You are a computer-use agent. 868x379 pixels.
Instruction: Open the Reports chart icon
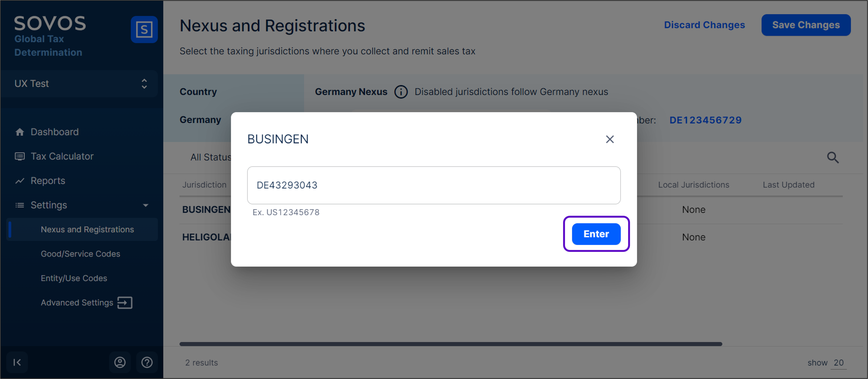pyautogui.click(x=20, y=181)
